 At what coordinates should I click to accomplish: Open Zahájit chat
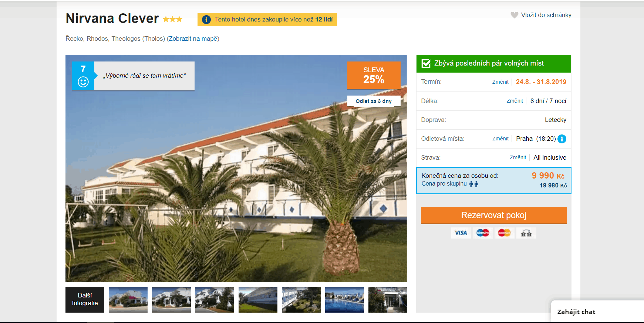point(576,312)
